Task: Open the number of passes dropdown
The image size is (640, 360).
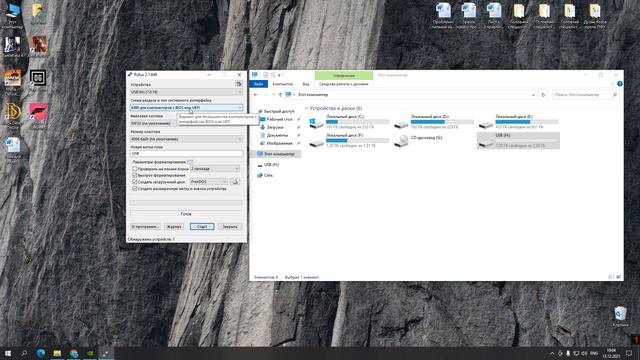Action: pos(215,169)
